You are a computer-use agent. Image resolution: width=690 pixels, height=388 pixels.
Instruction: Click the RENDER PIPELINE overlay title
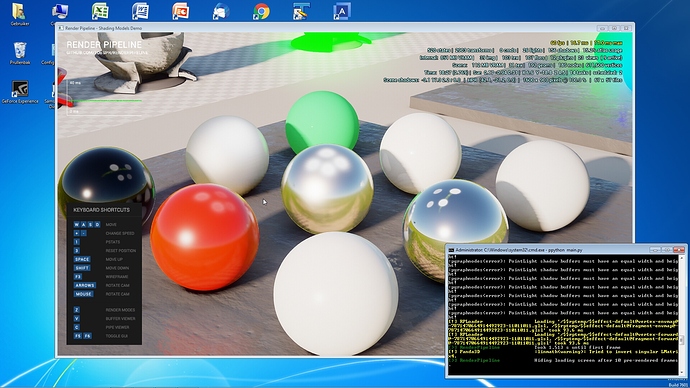pyautogui.click(x=104, y=44)
